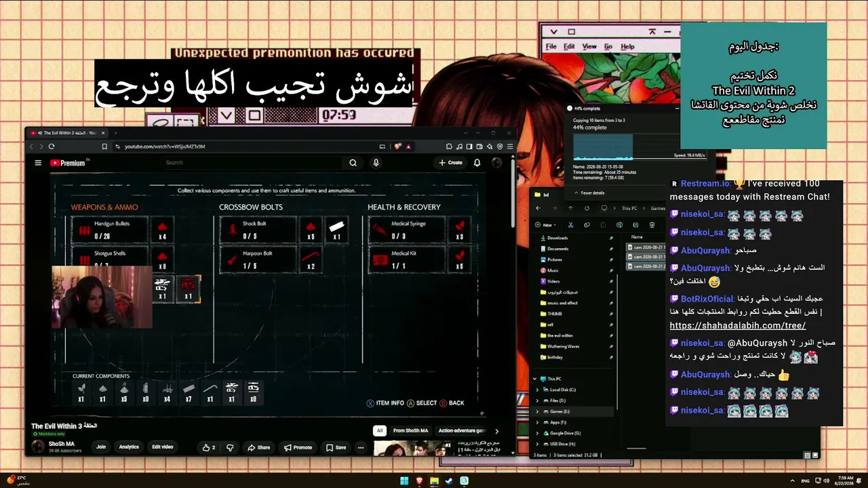Collapse copy dialog with Fewer details
Screen dimensions: 868x488
[589, 193]
